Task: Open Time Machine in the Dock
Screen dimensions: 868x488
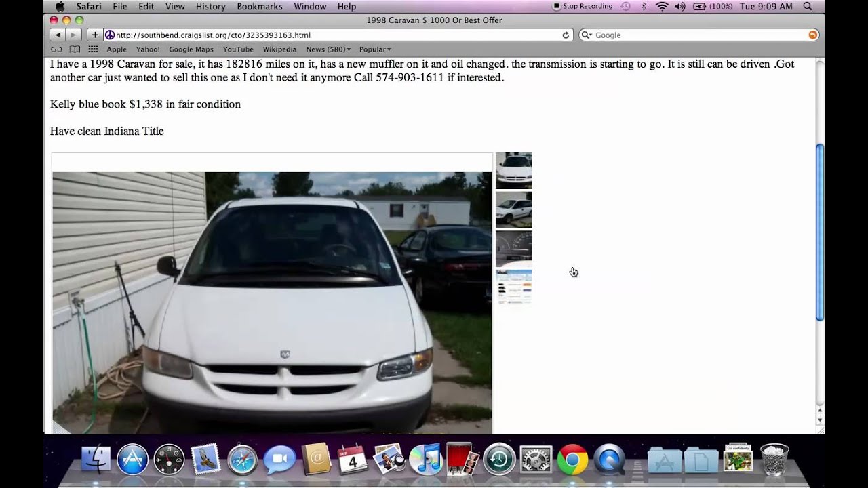Action: [499, 460]
